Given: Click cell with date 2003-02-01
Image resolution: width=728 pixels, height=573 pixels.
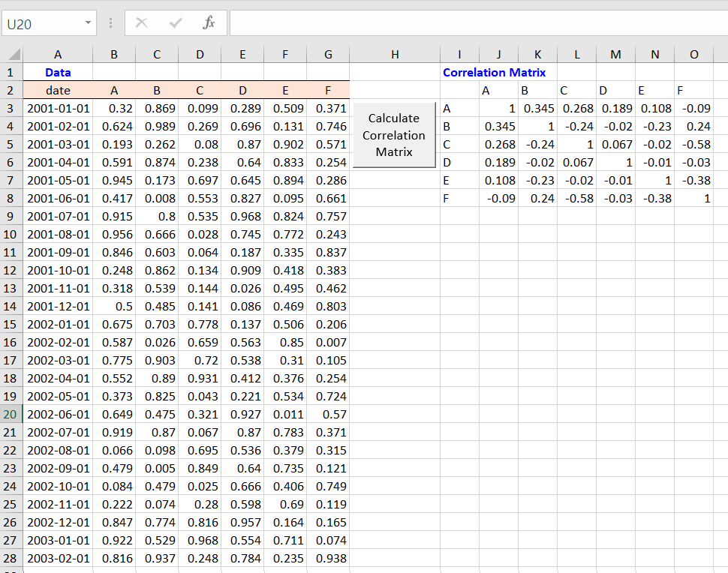Looking at the screenshot, I should pyautogui.click(x=58, y=558).
